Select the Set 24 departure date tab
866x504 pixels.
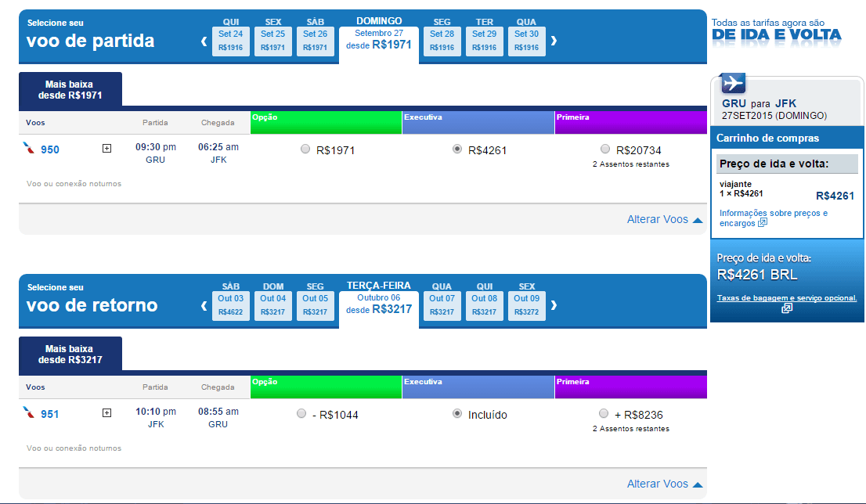231,41
